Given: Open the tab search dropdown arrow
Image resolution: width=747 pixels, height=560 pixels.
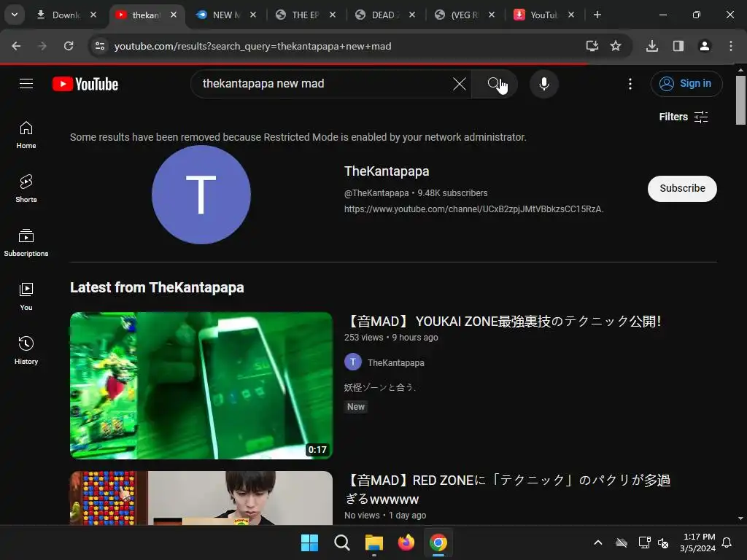Looking at the screenshot, I should point(15,15).
